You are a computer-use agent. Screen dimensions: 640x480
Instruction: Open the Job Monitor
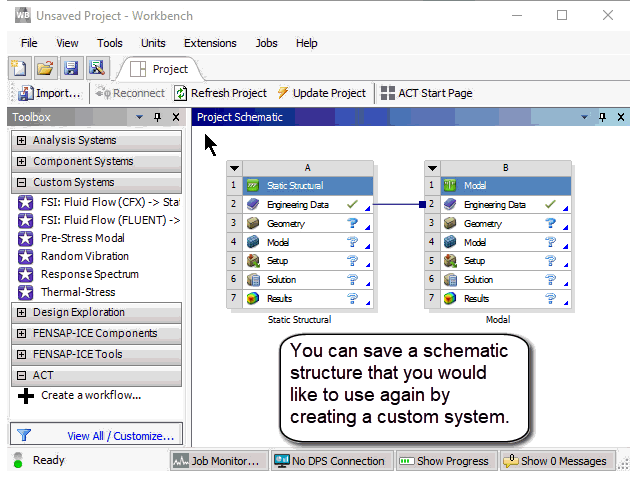(x=219, y=461)
